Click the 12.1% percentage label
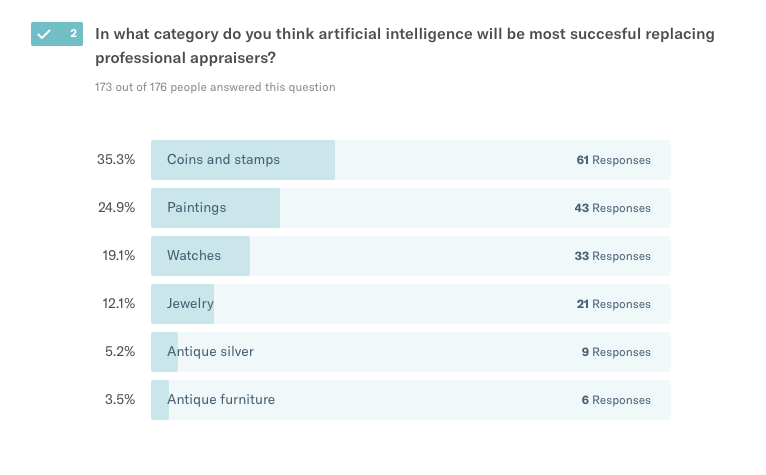 [117, 304]
